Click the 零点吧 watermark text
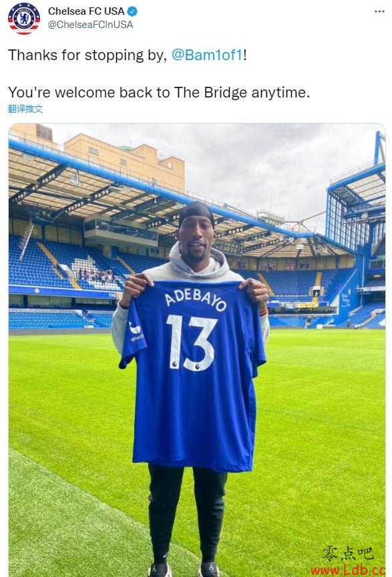The image size is (392, 577). pos(349,552)
